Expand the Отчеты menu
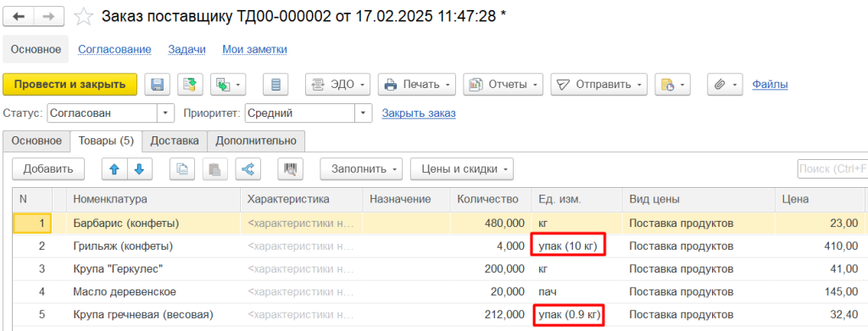Viewport: 868px width, 331px height. click(504, 85)
